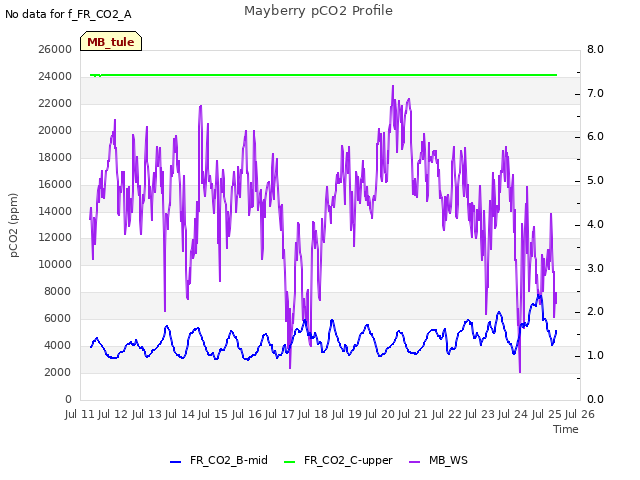Click the blue FR_CO2_B-mid legend swatch
640x480 pixels.
pos(176,462)
